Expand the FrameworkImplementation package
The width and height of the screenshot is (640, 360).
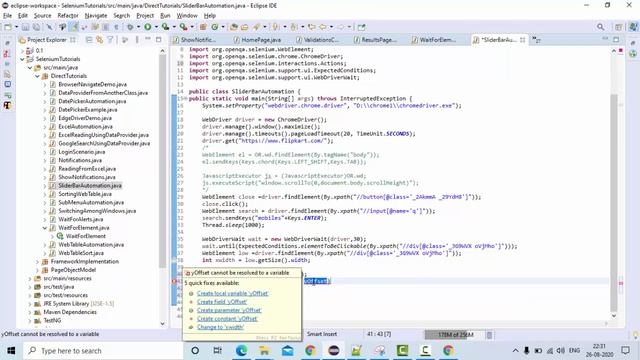pos(38,262)
